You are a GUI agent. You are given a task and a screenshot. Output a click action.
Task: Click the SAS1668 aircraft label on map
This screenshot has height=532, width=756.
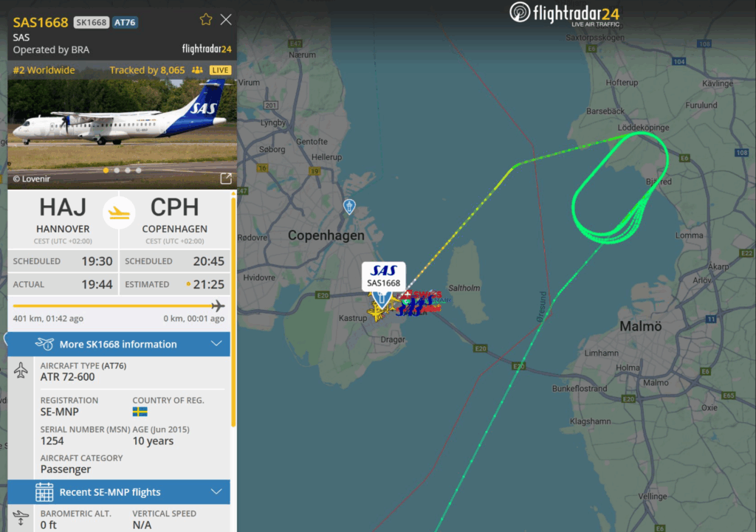(x=384, y=277)
